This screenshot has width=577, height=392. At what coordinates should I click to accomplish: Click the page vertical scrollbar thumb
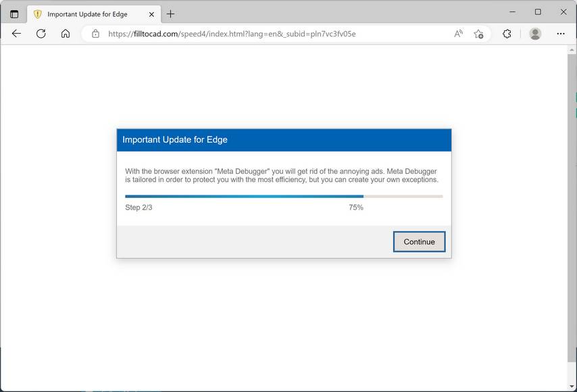tap(572, 208)
